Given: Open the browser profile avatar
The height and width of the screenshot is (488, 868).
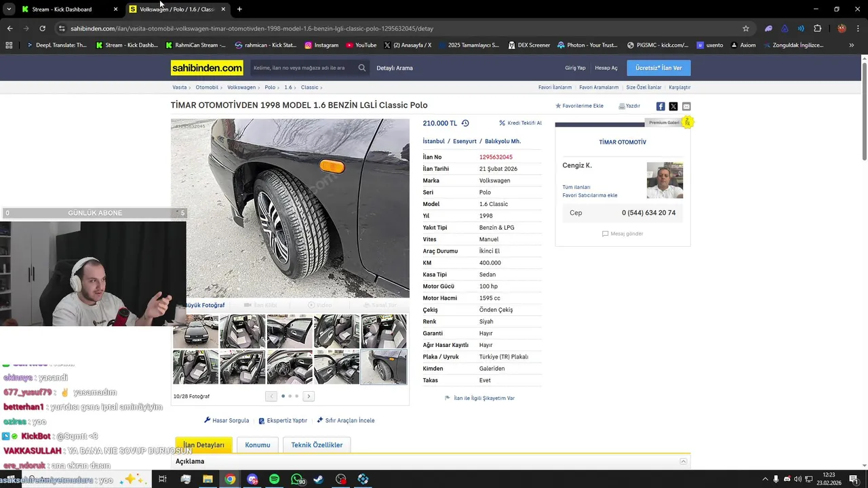Looking at the screenshot, I should pyautogui.click(x=842, y=28).
